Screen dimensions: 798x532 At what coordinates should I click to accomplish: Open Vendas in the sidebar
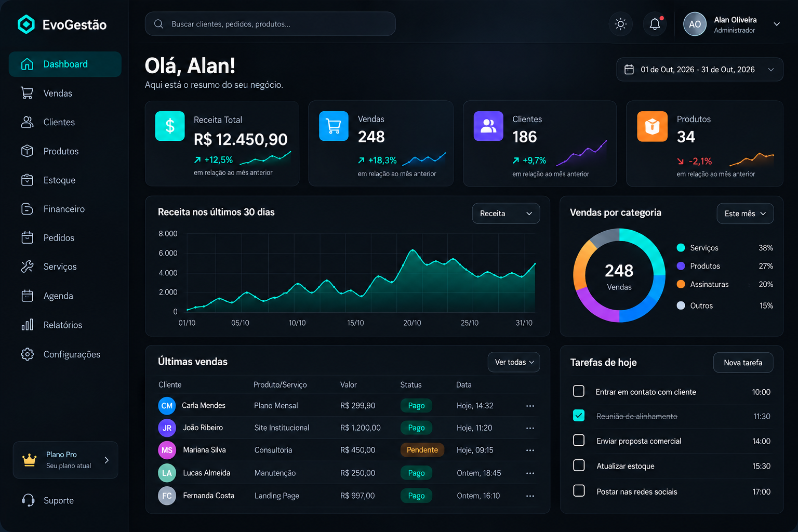point(65,93)
